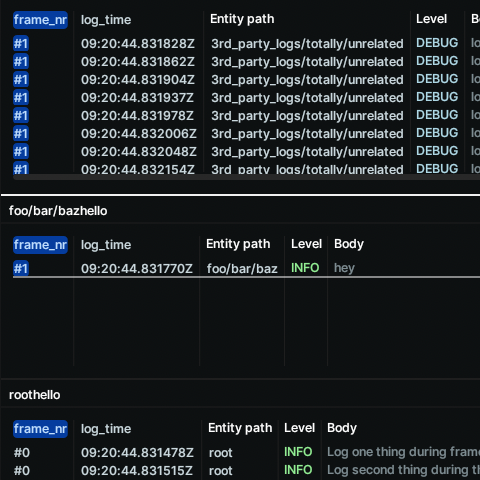The image size is (480, 480).
Task: Click 'Log one thing during frame' body
Action: click(x=403, y=452)
